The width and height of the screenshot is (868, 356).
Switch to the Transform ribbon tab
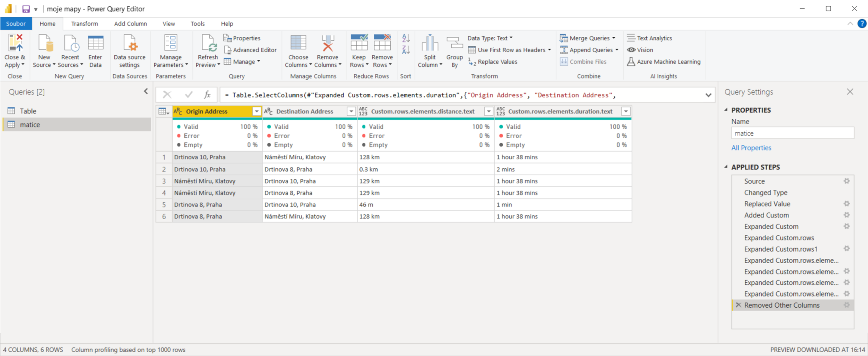pyautogui.click(x=84, y=24)
